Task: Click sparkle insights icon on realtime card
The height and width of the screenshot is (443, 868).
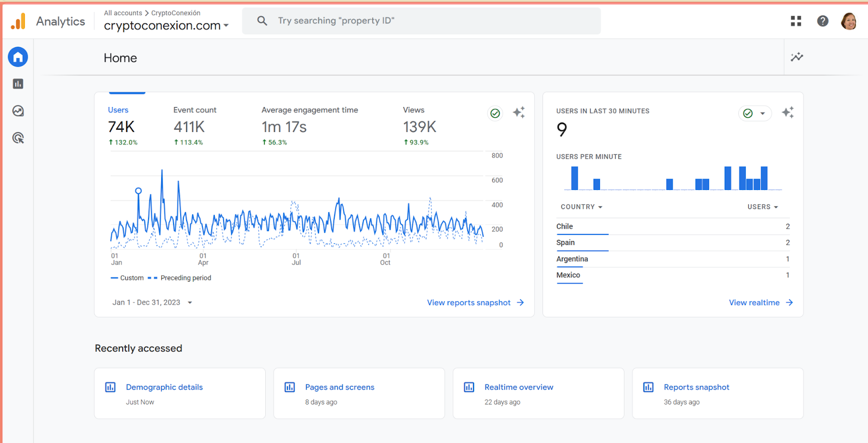Action: click(x=788, y=112)
